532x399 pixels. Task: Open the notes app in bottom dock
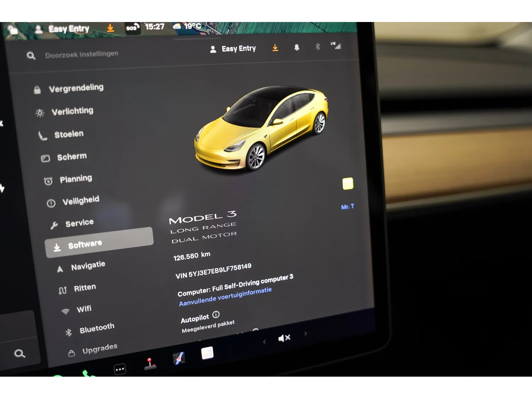[207, 353]
